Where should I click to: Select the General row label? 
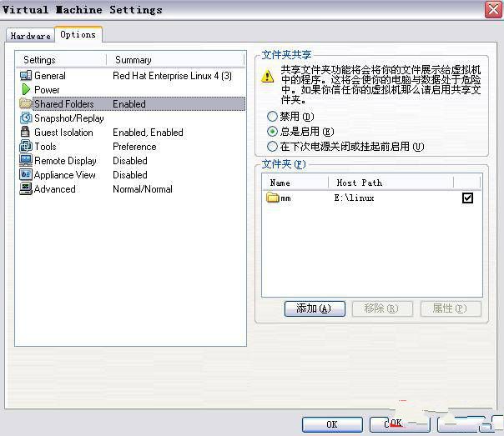[50, 76]
